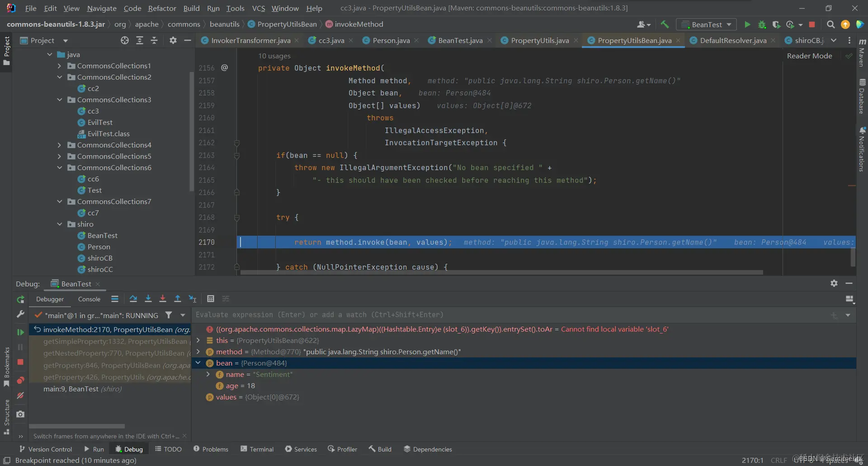Open Project view mode dropdown
The height and width of the screenshot is (466, 868).
pyautogui.click(x=66, y=40)
